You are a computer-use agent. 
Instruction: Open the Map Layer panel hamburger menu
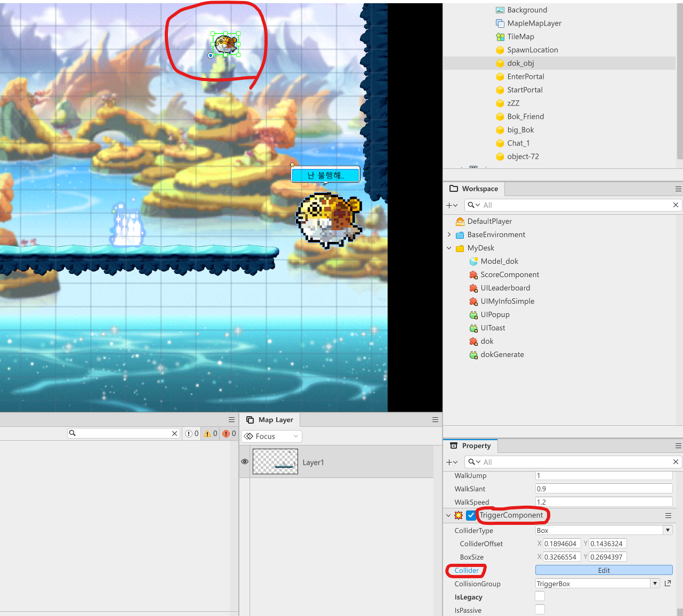click(x=435, y=420)
